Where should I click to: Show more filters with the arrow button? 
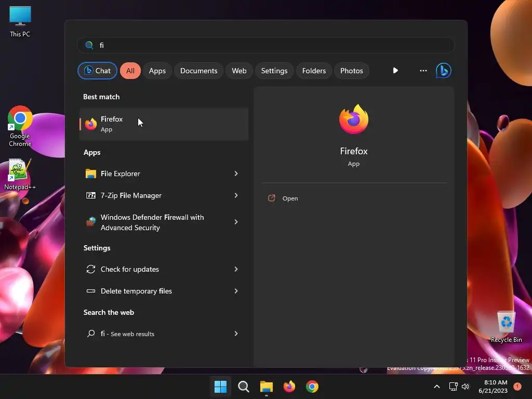395,71
